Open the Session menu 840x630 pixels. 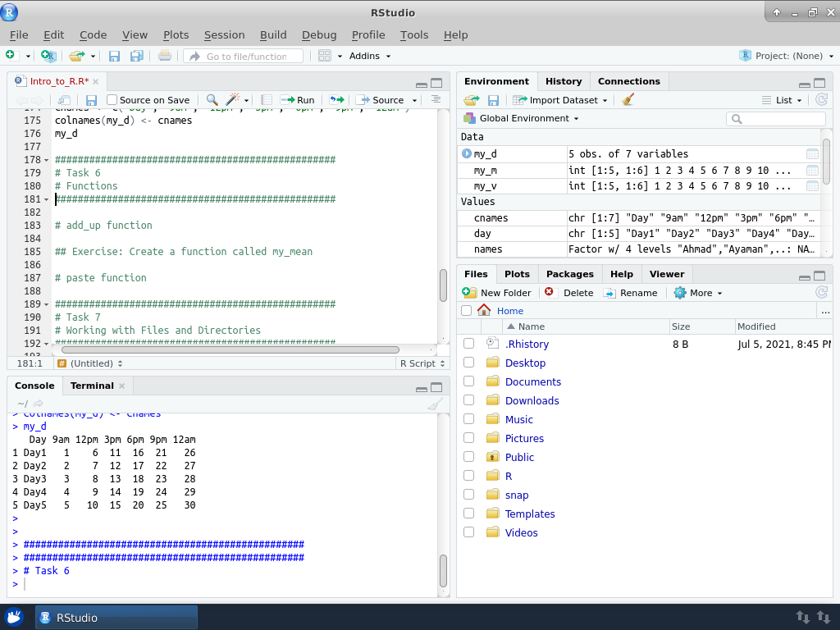click(224, 34)
